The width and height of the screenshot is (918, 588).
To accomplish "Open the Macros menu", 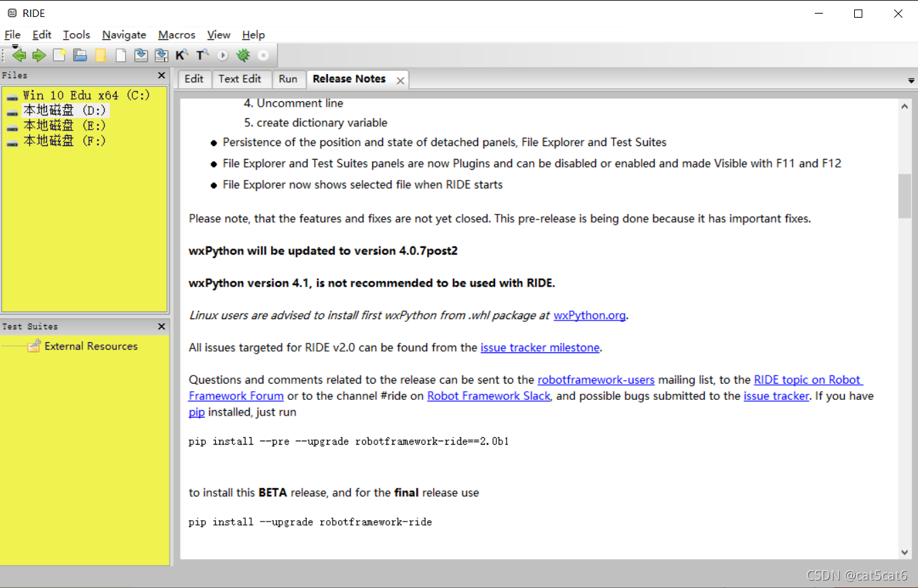I will click(x=177, y=35).
